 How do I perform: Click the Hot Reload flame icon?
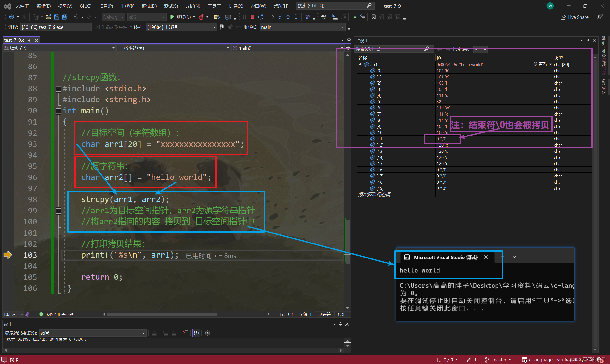pyautogui.click(x=201, y=17)
